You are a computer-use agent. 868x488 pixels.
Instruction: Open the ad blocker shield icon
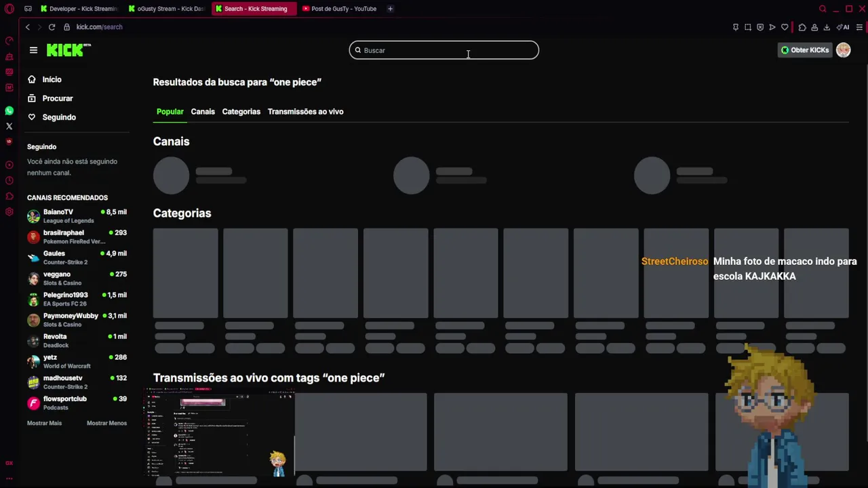(x=760, y=27)
